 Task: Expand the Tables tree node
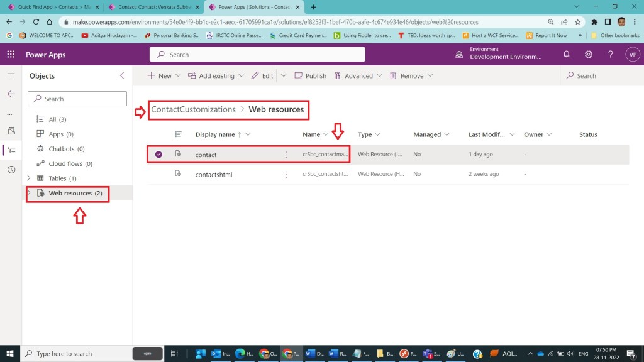[29, 178]
